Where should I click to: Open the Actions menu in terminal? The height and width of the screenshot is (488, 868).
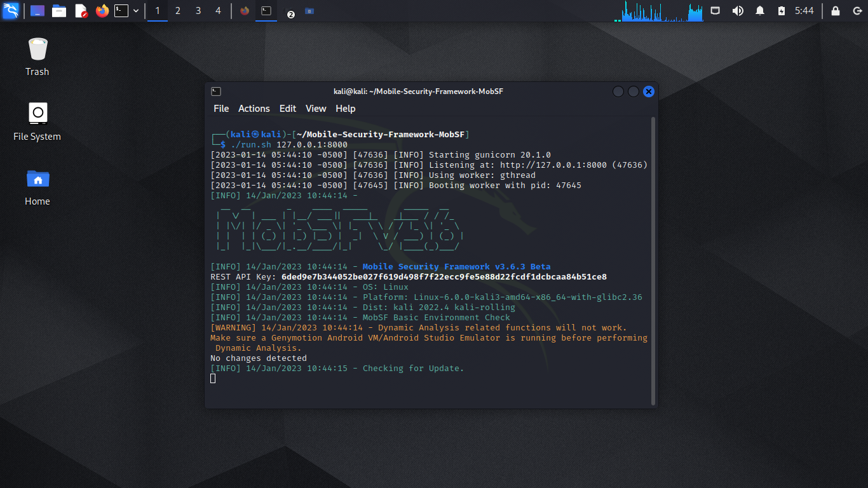(x=254, y=109)
